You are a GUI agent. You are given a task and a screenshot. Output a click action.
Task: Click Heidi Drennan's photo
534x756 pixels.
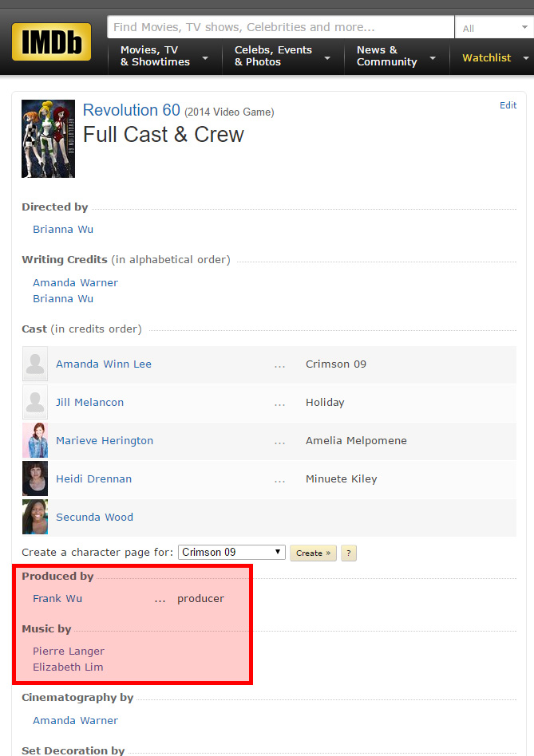click(x=35, y=478)
